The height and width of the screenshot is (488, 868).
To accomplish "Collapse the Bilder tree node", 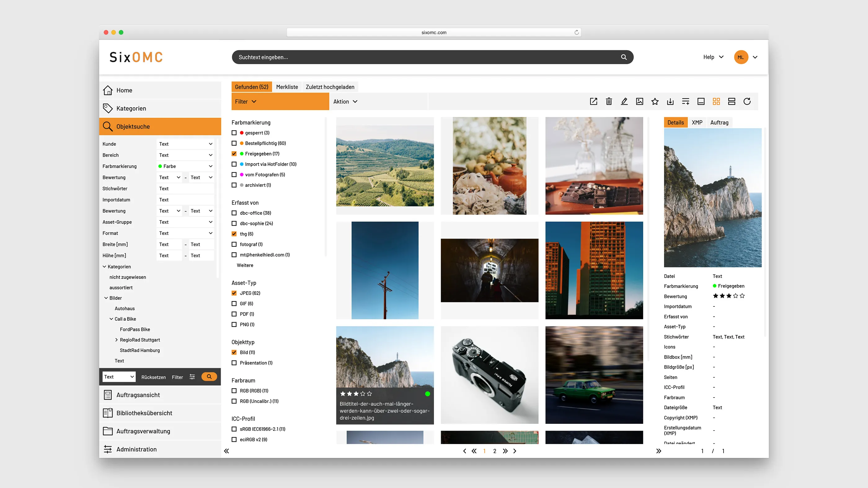I will coord(106,298).
